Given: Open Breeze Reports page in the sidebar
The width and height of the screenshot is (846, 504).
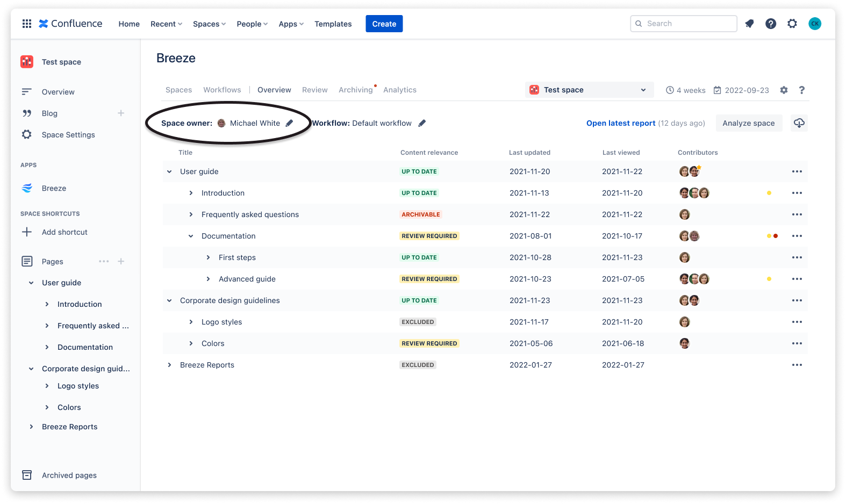Looking at the screenshot, I should click(70, 427).
